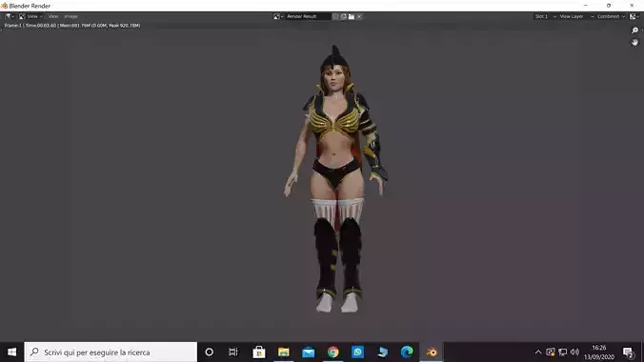Image resolution: width=644 pixels, height=362 pixels.
Task: Open the display channels dropdown icon
Action: 634,16
